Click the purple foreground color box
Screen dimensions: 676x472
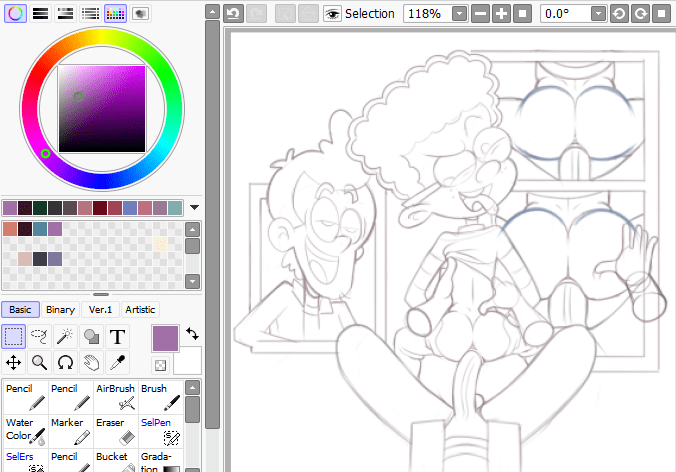(165, 338)
